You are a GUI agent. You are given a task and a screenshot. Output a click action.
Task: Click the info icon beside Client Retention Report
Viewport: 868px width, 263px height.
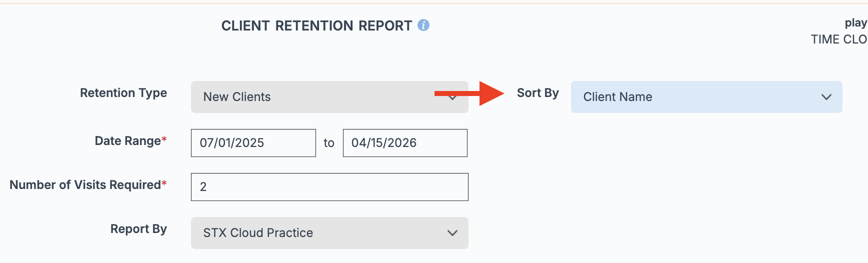pos(423,25)
